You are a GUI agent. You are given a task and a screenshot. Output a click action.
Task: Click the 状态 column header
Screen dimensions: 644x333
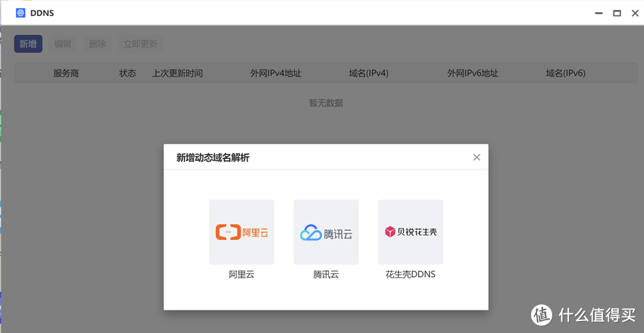tap(128, 74)
